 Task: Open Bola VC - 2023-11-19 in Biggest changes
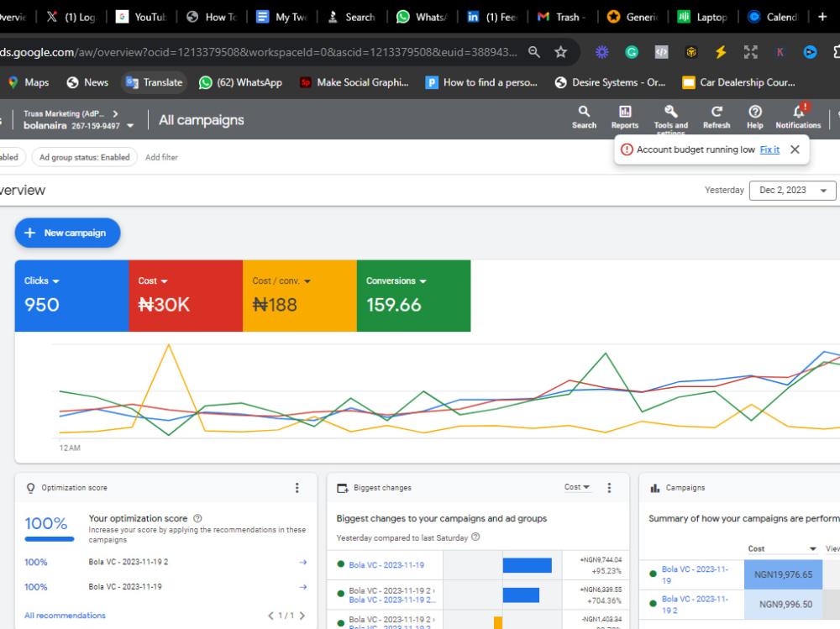click(386, 564)
